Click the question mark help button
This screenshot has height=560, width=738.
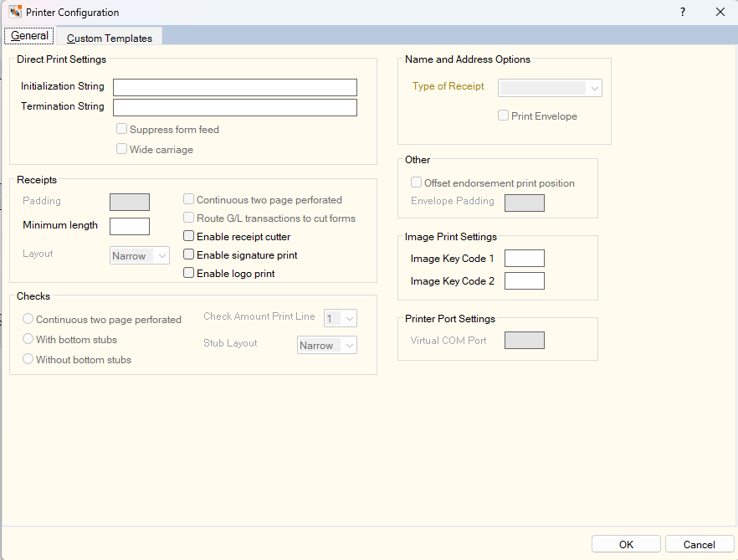click(683, 13)
